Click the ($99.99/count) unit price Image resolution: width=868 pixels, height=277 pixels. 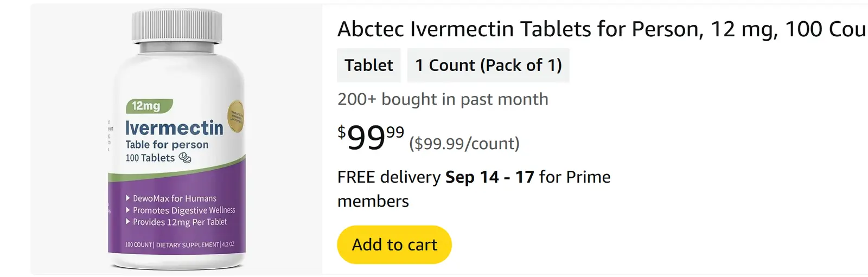click(x=464, y=144)
